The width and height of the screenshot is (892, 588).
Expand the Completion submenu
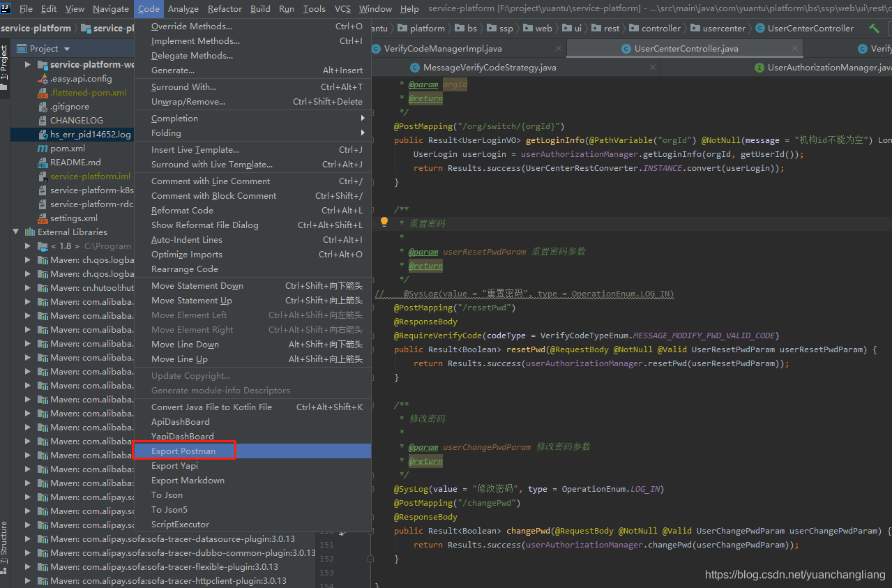(252, 119)
